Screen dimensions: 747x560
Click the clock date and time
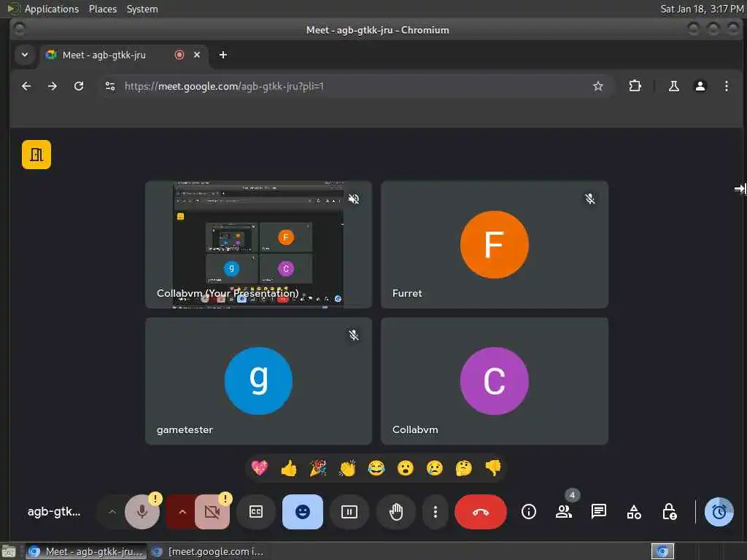(x=702, y=9)
